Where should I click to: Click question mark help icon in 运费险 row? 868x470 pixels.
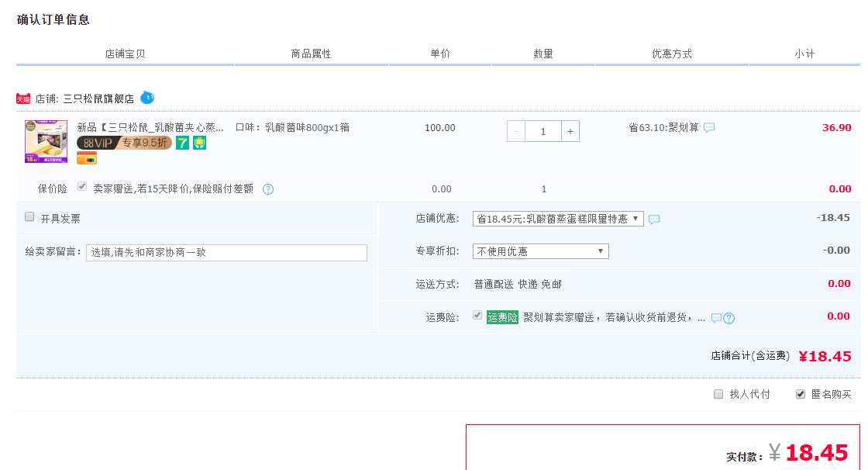point(729,318)
